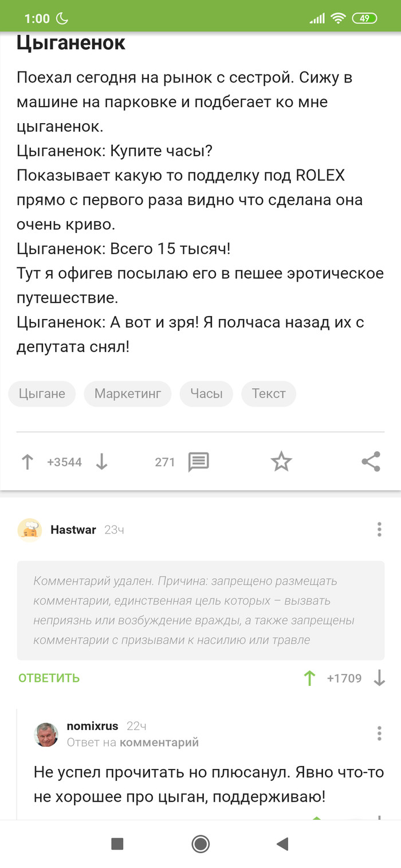
Task: Open the three-dot menu on nomixrus comment
Action: coord(379,733)
